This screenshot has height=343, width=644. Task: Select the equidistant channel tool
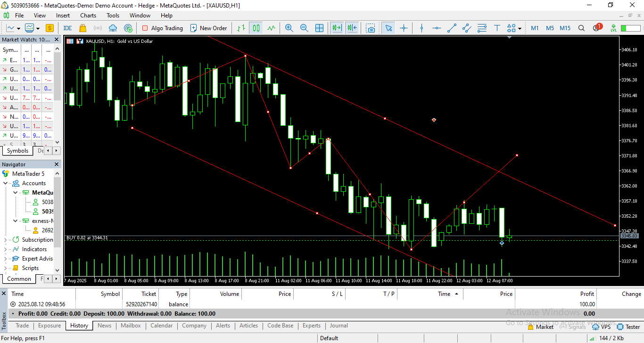click(x=467, y=28)
